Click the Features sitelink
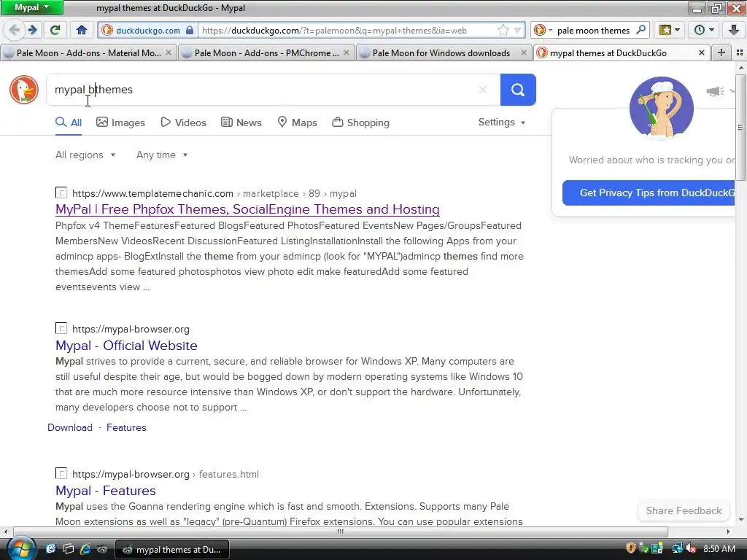 [x=126, y=427]
